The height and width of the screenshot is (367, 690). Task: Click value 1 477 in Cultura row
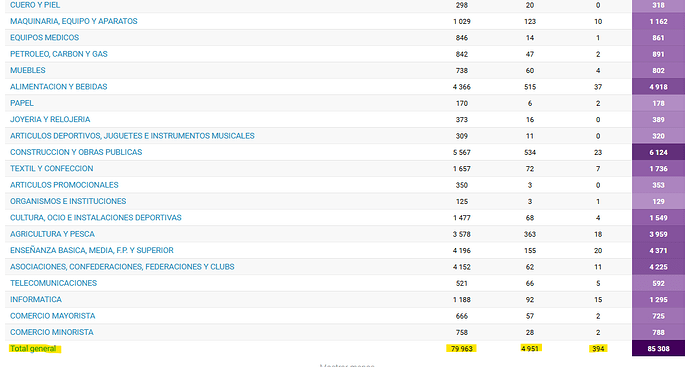pos(462,217)
